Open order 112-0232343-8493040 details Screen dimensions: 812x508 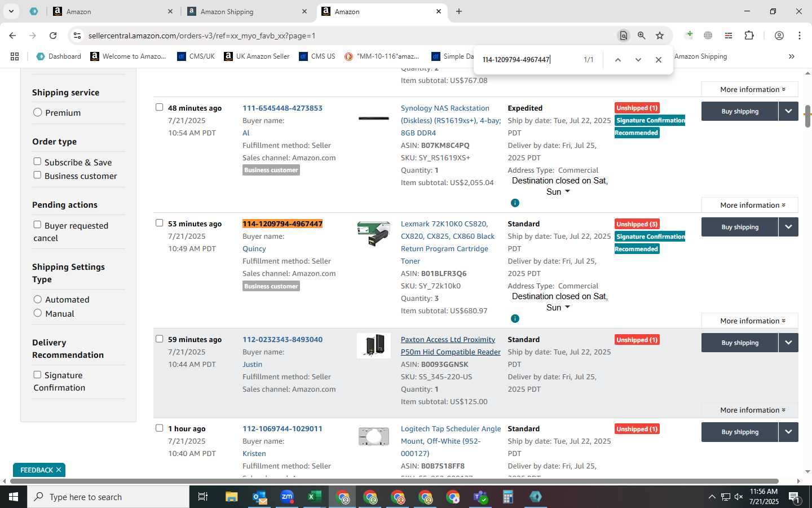pos(283,339)
